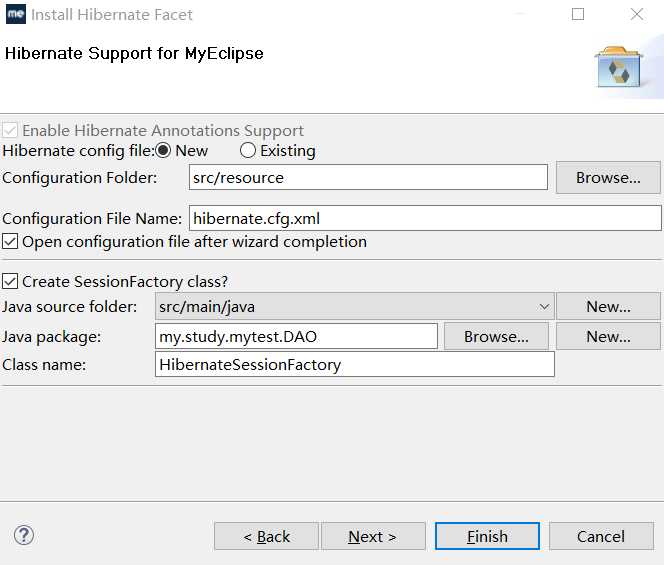
Task: Go back with the Back button
Action: [266, 536]
